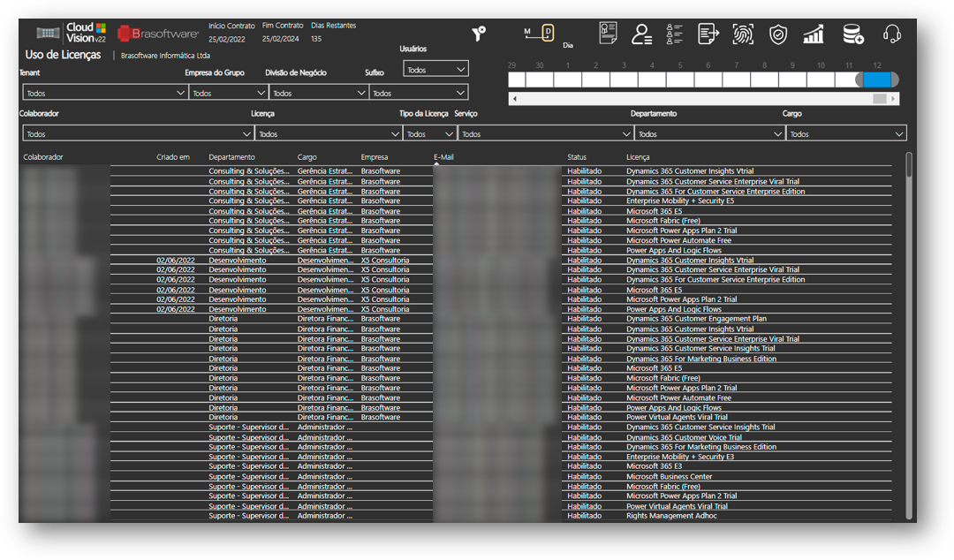954x560 pixels.
Task: Click the table's vertical scrollbar thumb
Action: (909, 165)
